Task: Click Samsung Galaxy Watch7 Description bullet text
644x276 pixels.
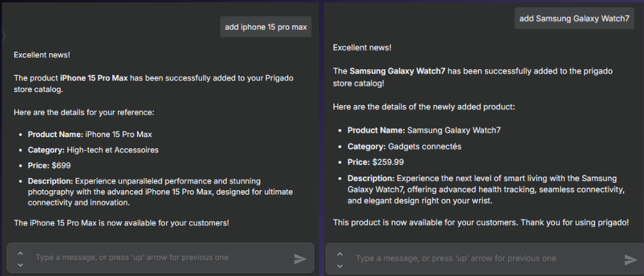Action: pos(487,190)
